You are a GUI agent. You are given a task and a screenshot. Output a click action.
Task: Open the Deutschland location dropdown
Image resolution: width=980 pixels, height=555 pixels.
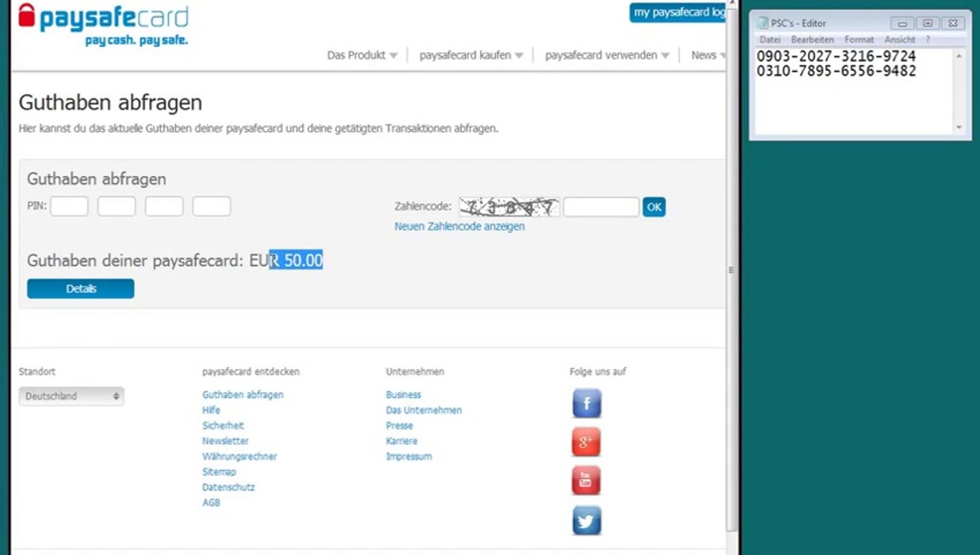click(x=71, y=396)
